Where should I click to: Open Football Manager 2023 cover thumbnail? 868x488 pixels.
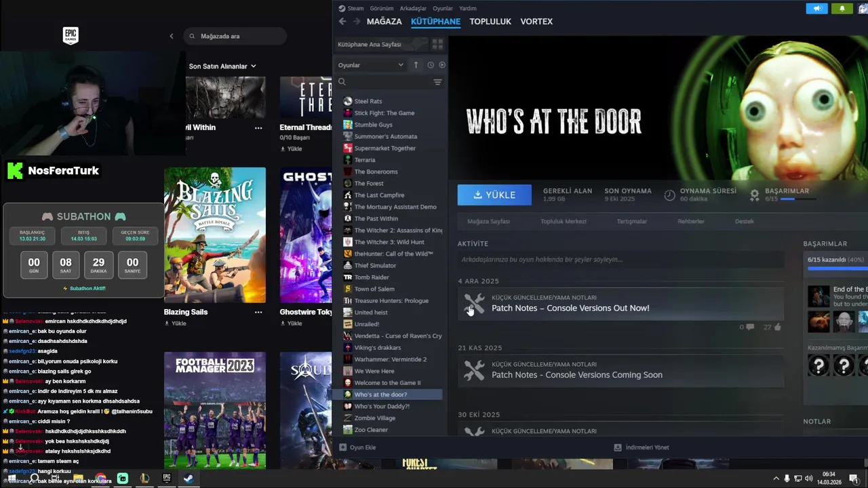pos(215,410)
